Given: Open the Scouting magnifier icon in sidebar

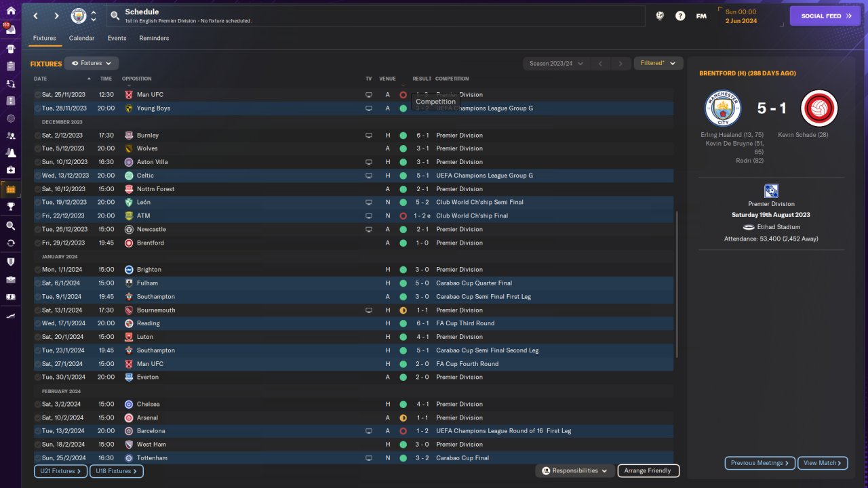Looking at the screenshot, I should [10, 226].
